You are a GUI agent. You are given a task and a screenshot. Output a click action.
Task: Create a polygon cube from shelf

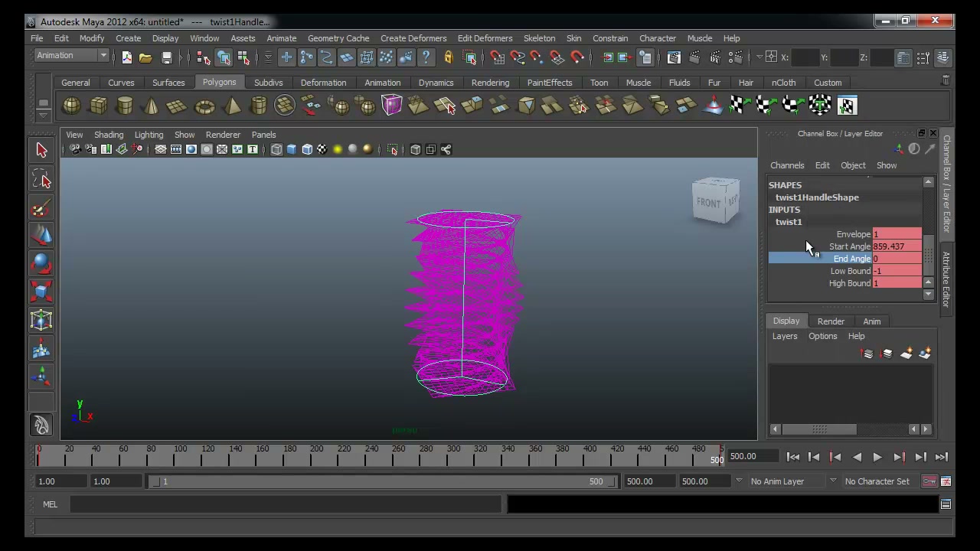98,106
